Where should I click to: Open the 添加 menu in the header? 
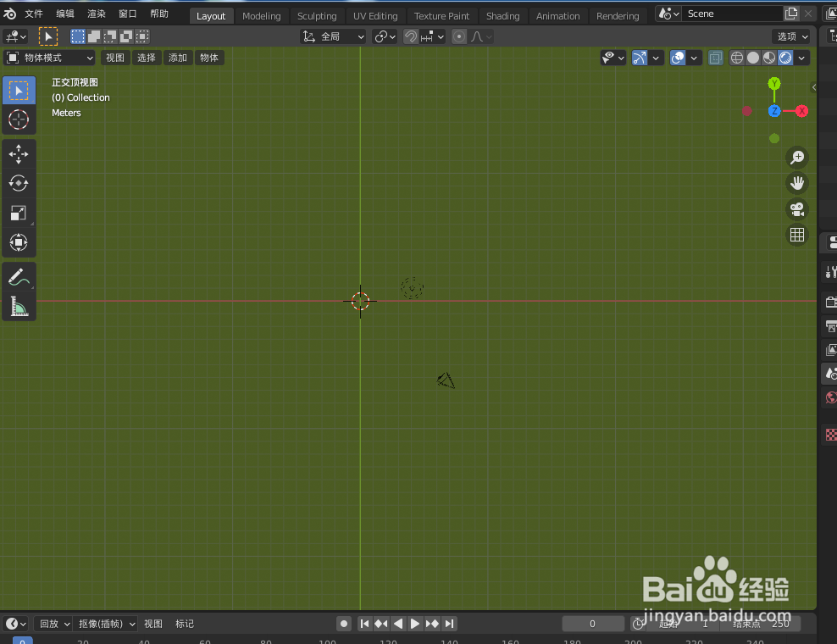tap(177, 57)
